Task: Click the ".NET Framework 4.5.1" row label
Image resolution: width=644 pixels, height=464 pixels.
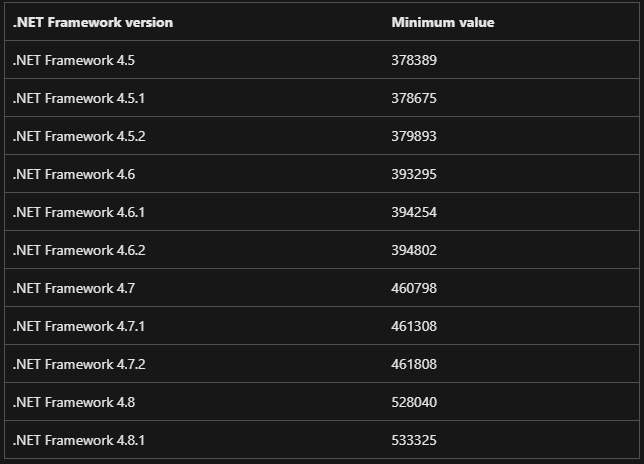Action: [x=79, y=98]
